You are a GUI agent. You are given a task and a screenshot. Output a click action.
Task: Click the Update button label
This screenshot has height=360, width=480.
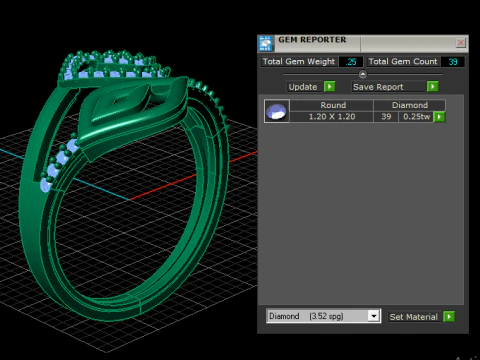303,87
